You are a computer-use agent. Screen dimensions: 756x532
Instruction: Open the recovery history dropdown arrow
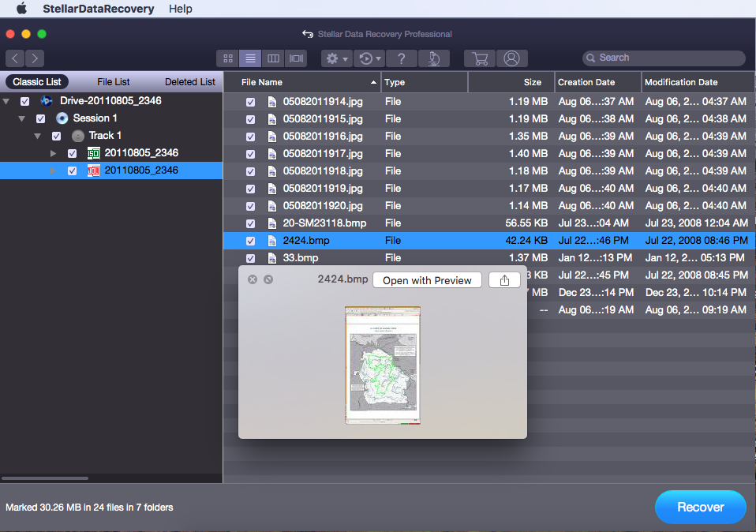pos(379,59)
